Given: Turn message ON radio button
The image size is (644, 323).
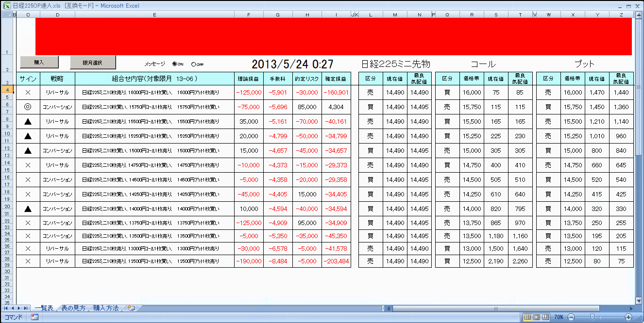Looking at the screenshot, I should (x=175, y=64).
